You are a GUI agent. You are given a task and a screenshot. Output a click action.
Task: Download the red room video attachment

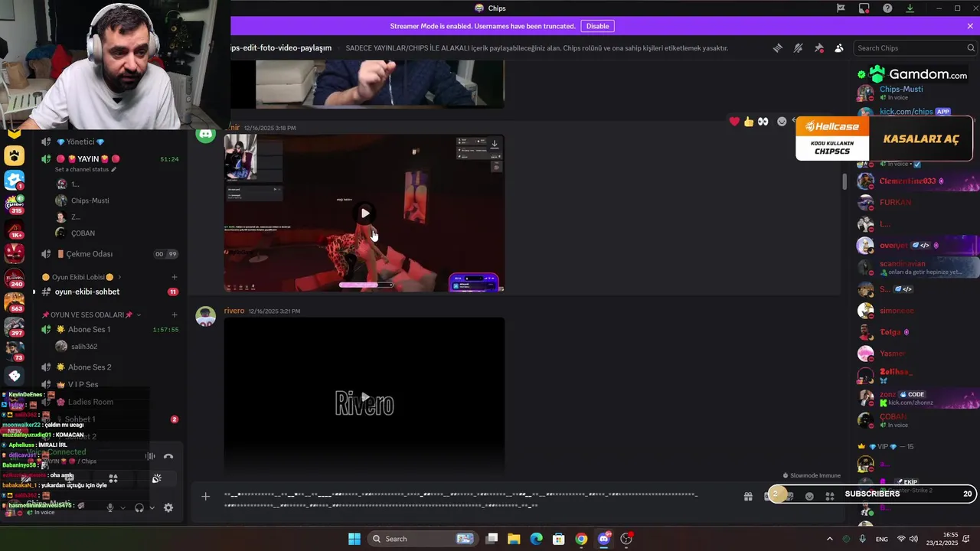[x=495, y=144]
